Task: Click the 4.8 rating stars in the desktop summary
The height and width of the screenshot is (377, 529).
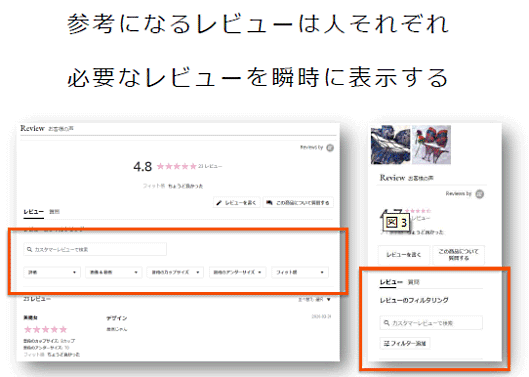Action: point(176,166)
